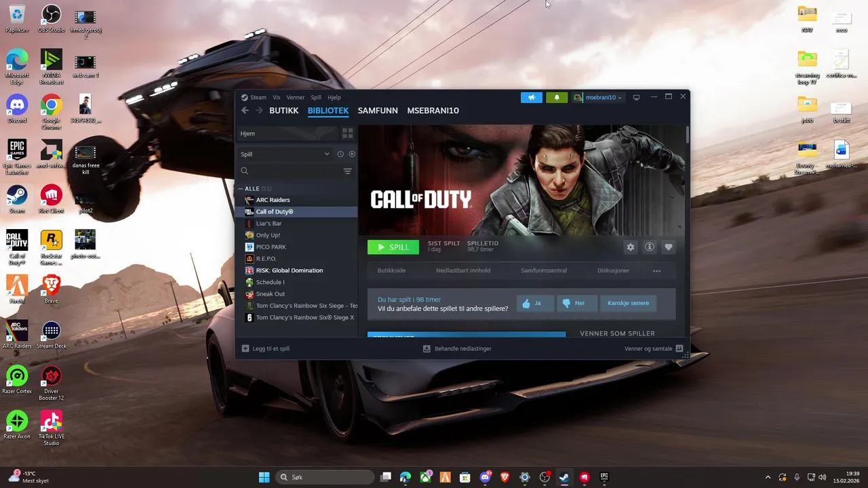Open Discord from the taskbar
The height and width of the screenshot is (488, 868).
485,477
